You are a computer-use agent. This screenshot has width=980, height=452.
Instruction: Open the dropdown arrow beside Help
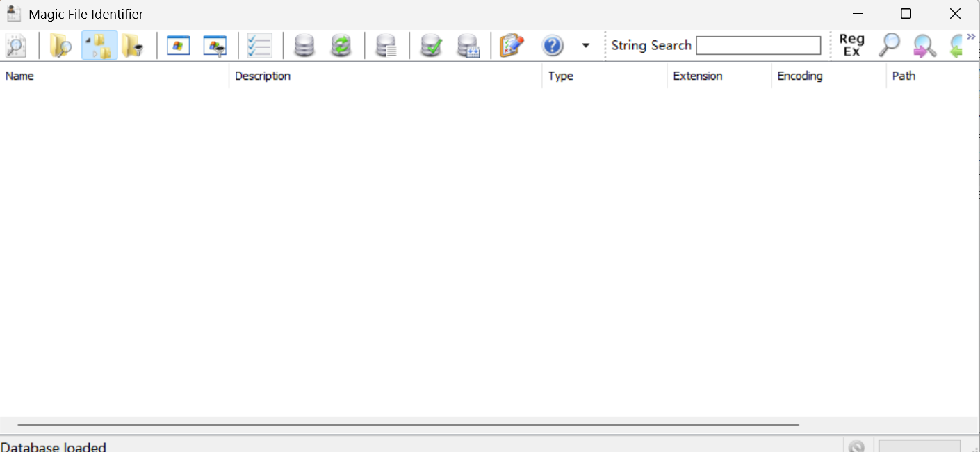(585, 45)
